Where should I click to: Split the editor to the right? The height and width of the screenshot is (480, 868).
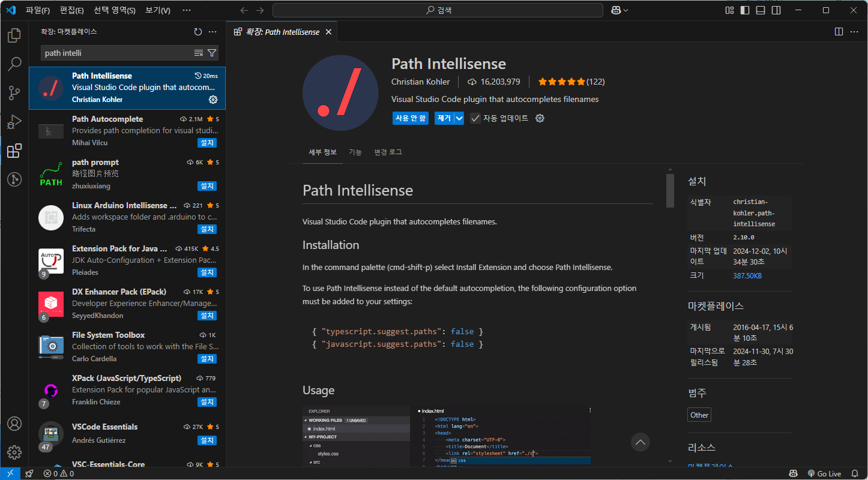839,32
